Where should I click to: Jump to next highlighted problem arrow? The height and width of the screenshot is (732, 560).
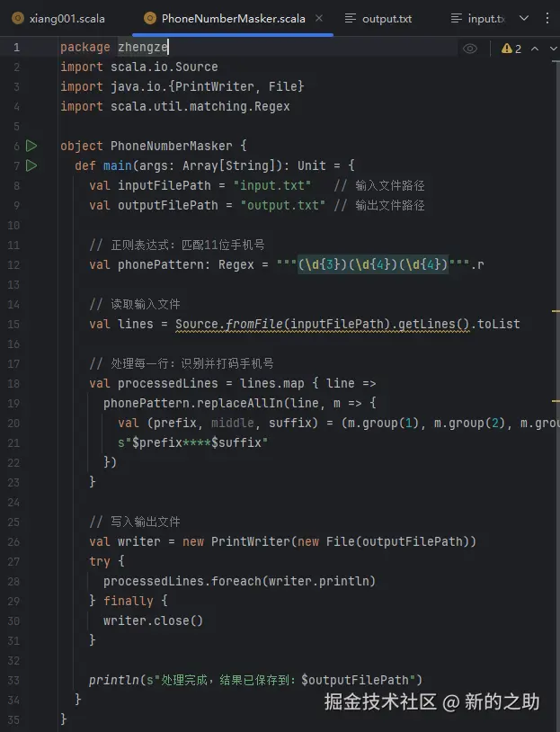coord(554,49)
